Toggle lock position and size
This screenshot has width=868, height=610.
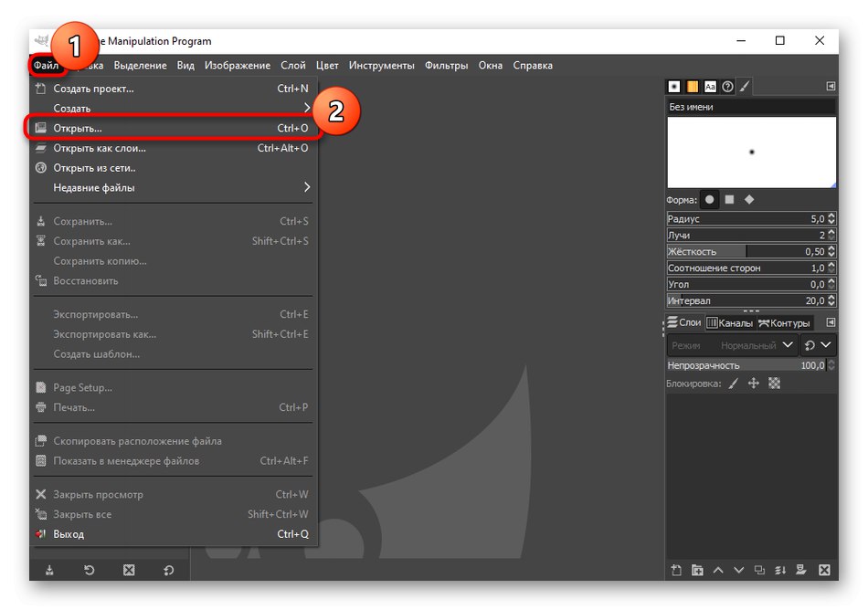click(754, 384)
